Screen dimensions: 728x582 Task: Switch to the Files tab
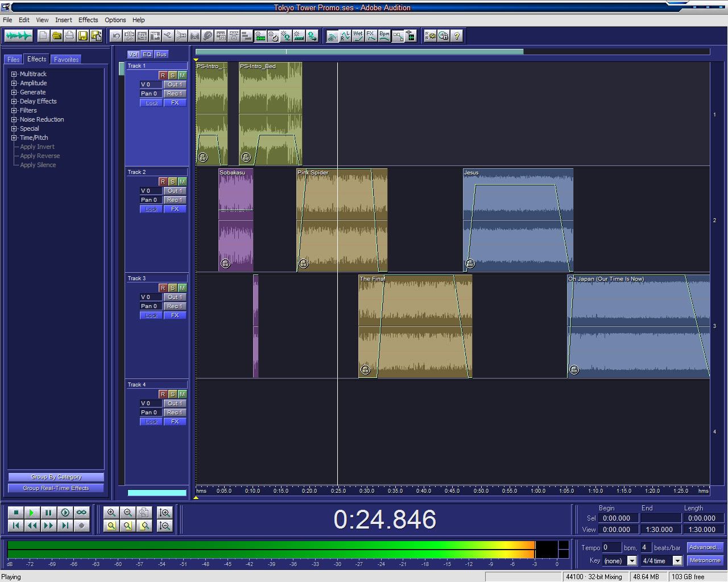(x=13, y=59)
